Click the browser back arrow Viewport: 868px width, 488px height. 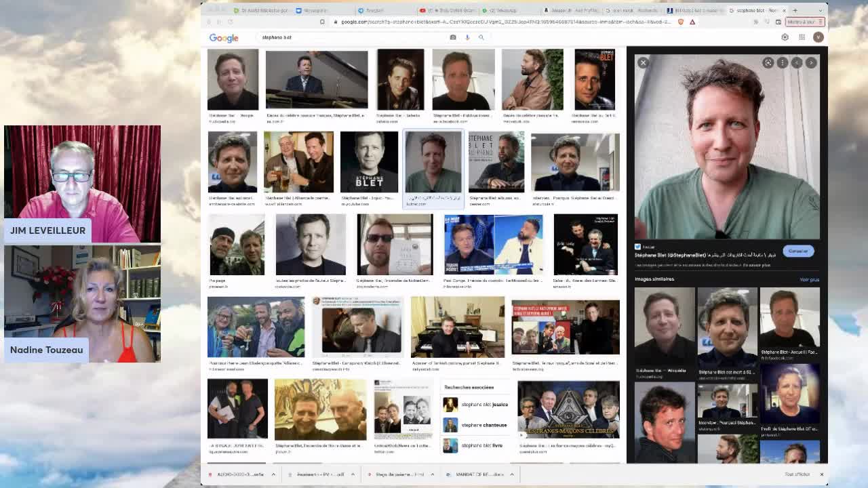click(208, 22)
